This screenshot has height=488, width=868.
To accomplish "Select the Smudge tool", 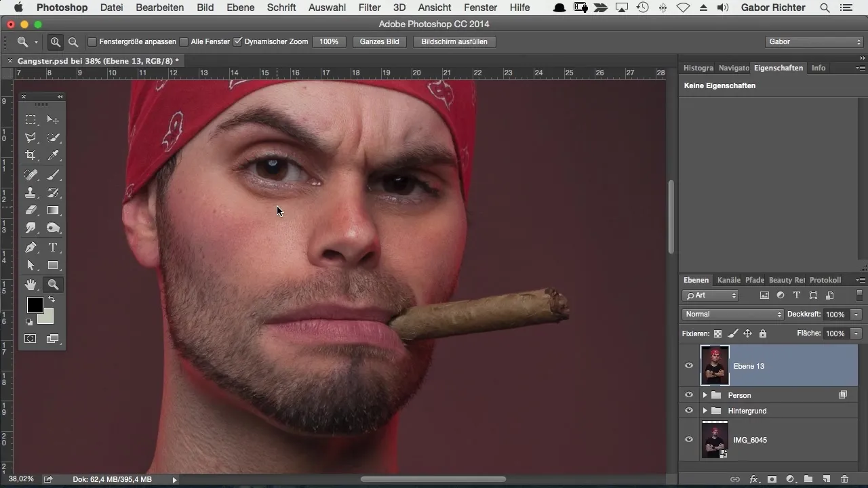I will (31, 228).
